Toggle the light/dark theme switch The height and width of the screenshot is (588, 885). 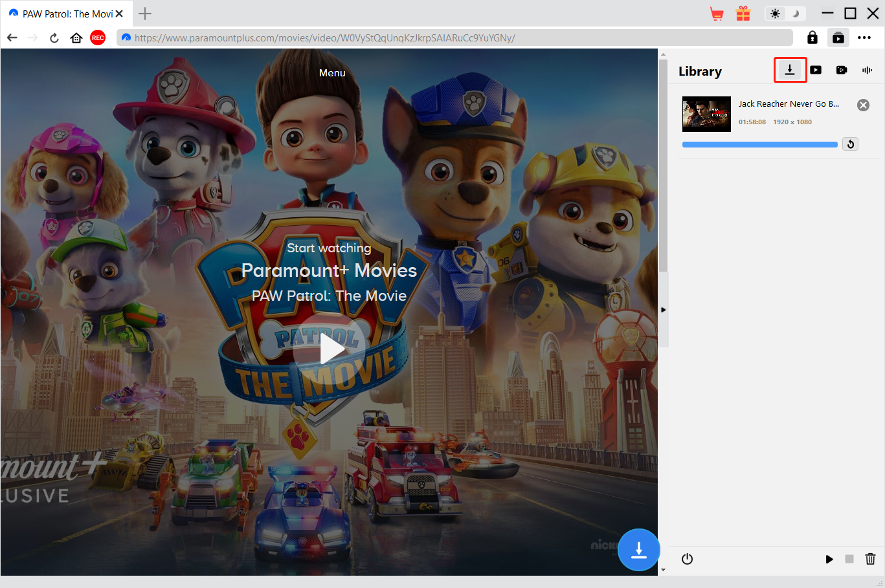[785, 14]
